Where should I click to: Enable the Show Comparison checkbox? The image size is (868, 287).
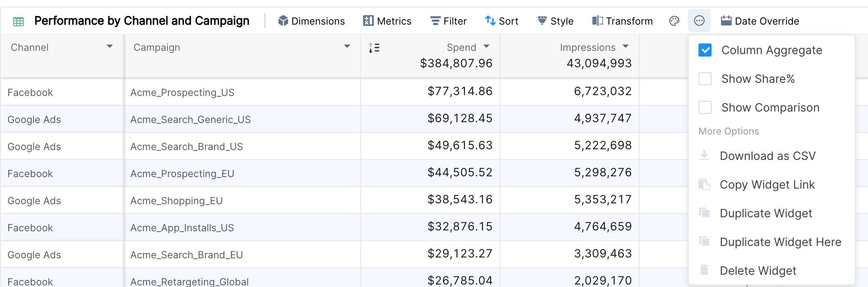(705, 107)
